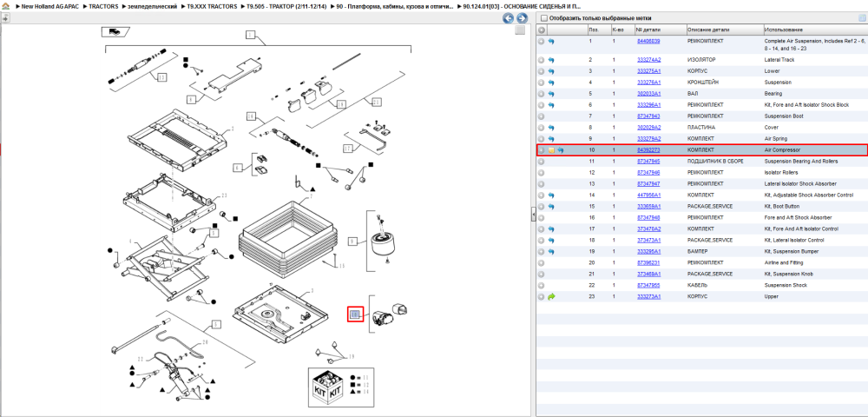The image size is (868, 417).
Task: Click blue arrow icon for part 333276A1
Action: point(551,83)
